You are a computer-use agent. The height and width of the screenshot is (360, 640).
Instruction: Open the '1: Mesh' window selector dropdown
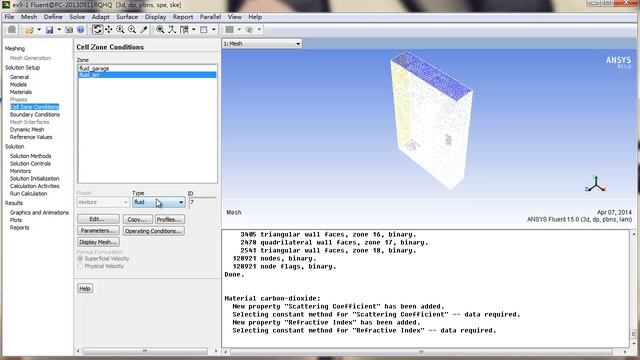coord(262,43)
